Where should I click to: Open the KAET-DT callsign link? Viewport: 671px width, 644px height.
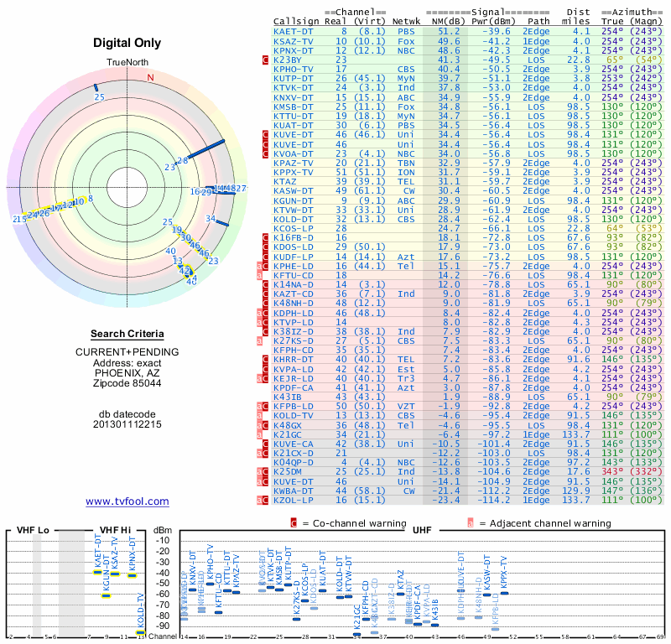[x=294, y=31]
